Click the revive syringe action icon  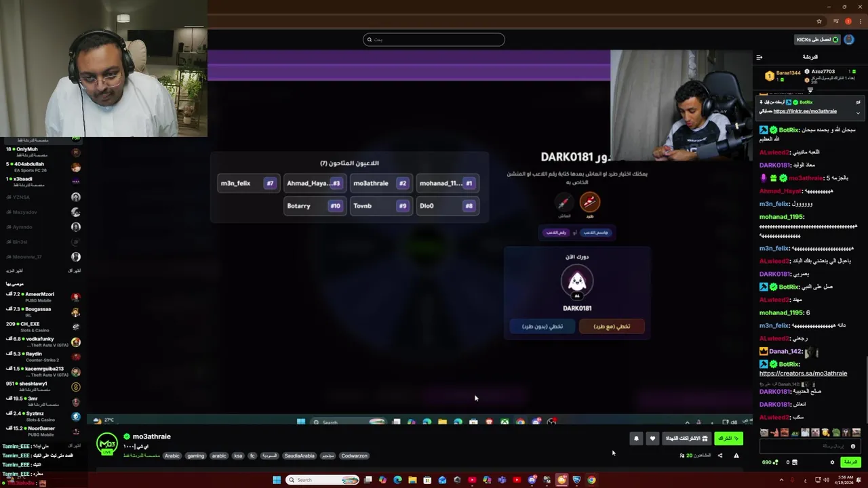pyautogui.click(x=564, y=202)
